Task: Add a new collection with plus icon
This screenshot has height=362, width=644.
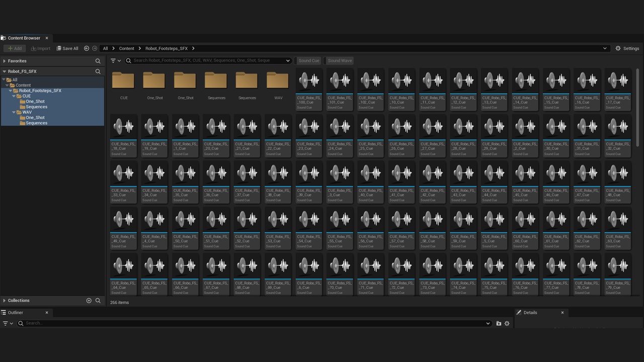Action: point(89,301)
